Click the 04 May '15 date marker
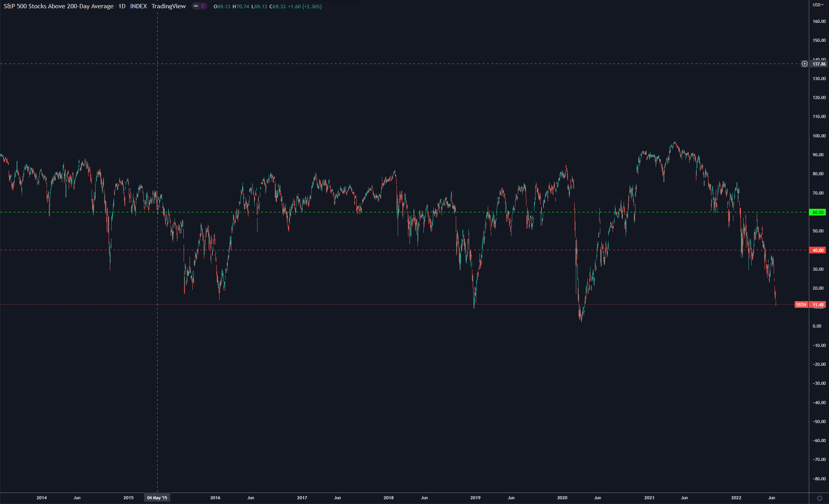 click(x=157, y=498)
